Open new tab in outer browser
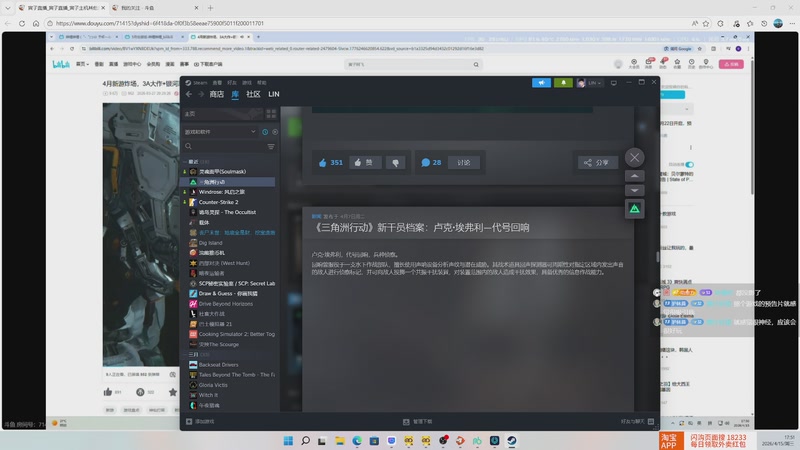The height and width of the screenshot is (450, 800). tap(210, 8)
